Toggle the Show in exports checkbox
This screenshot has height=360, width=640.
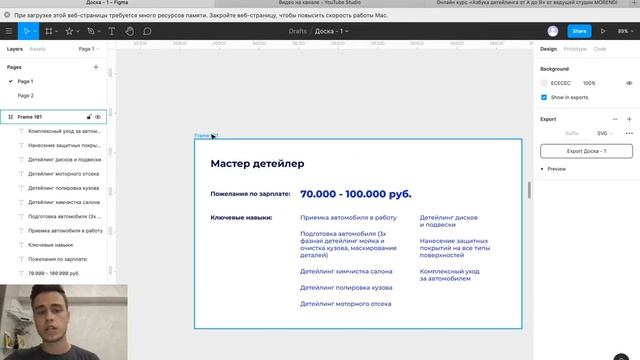point(544,97)
